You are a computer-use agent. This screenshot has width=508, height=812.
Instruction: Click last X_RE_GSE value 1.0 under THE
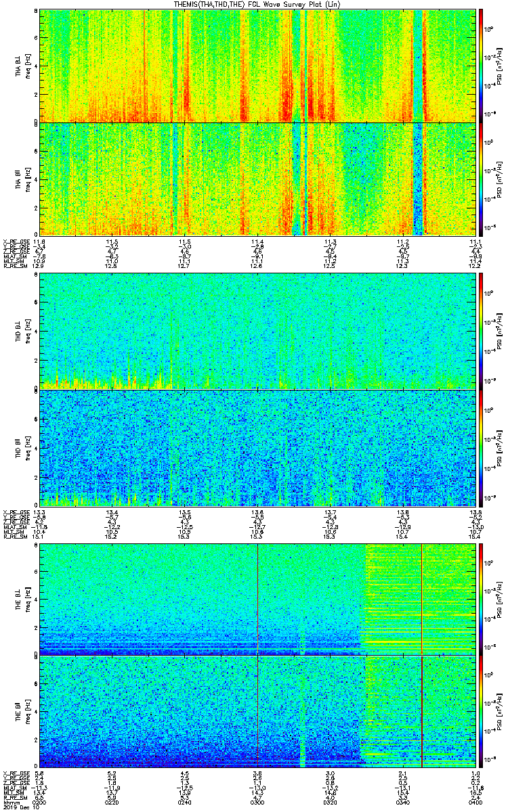[475, 773]
